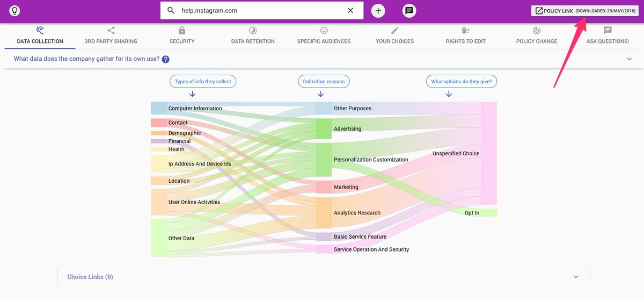Click the Data Retention clock icon

pyautogui.click(x=253, y=31)
